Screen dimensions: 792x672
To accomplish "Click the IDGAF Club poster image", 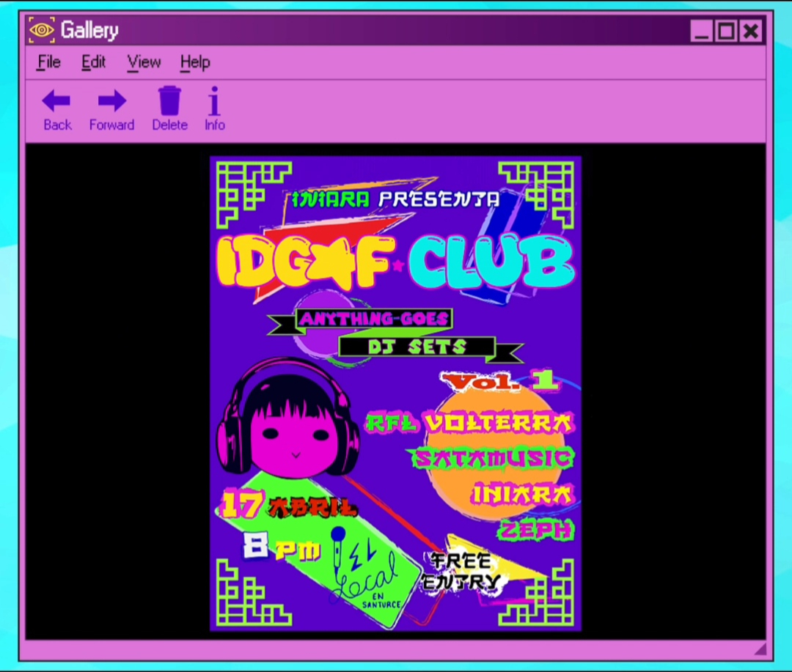I will pos(395,394).
